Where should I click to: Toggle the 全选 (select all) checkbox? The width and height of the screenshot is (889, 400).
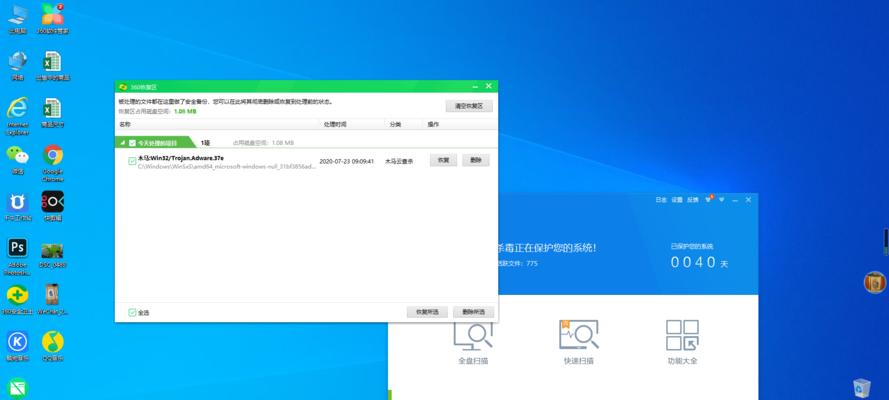[132, 312]
